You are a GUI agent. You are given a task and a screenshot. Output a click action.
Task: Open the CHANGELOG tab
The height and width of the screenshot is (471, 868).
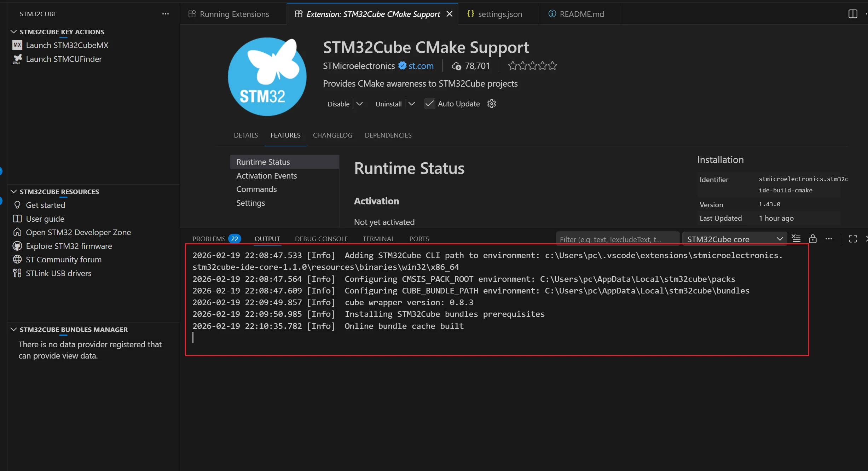[x=332, y=135]
